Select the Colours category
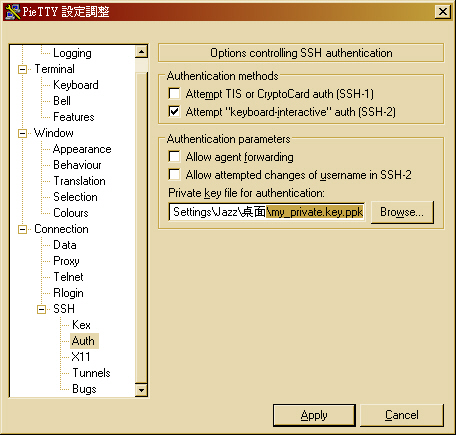Image resolution: width=456 pixels, height=435 pixels. 71,213
